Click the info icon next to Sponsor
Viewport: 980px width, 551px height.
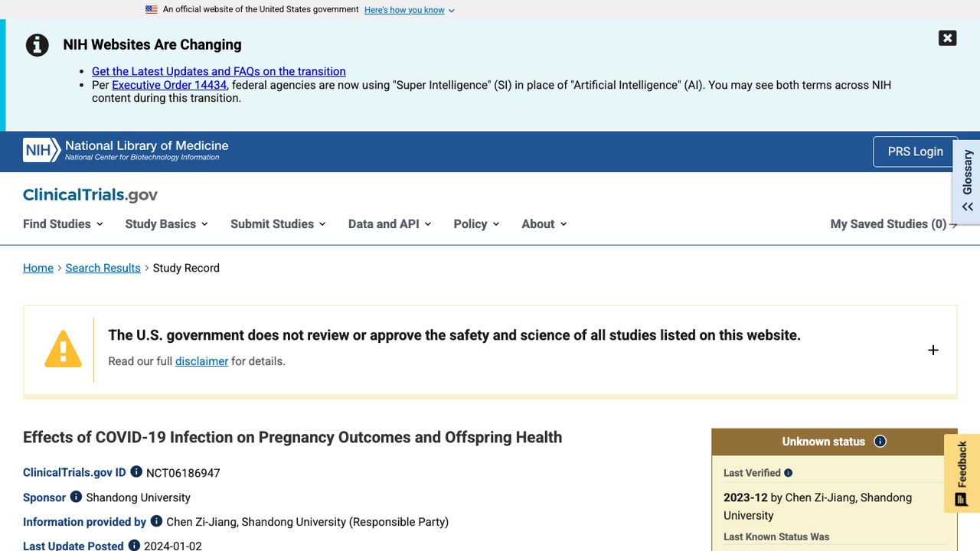click(76, 497)
